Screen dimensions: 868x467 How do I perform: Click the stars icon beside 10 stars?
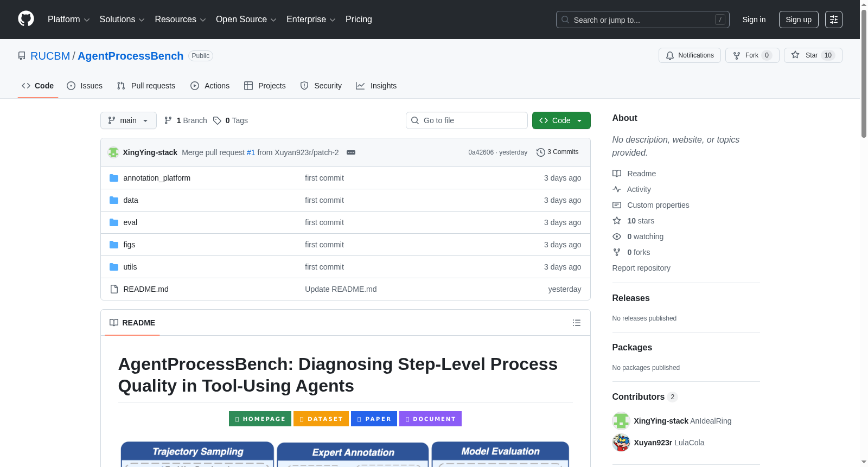pos(617,221)
